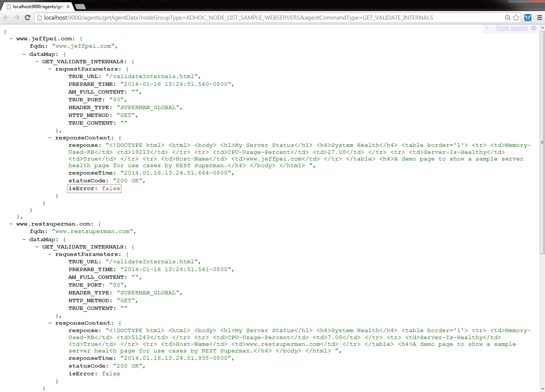This screenshot has width=545, height=392.
Task: Click first HEADER_TYPE "SUPERMAN_GLOBAL" value
Action: coord(148,107)
